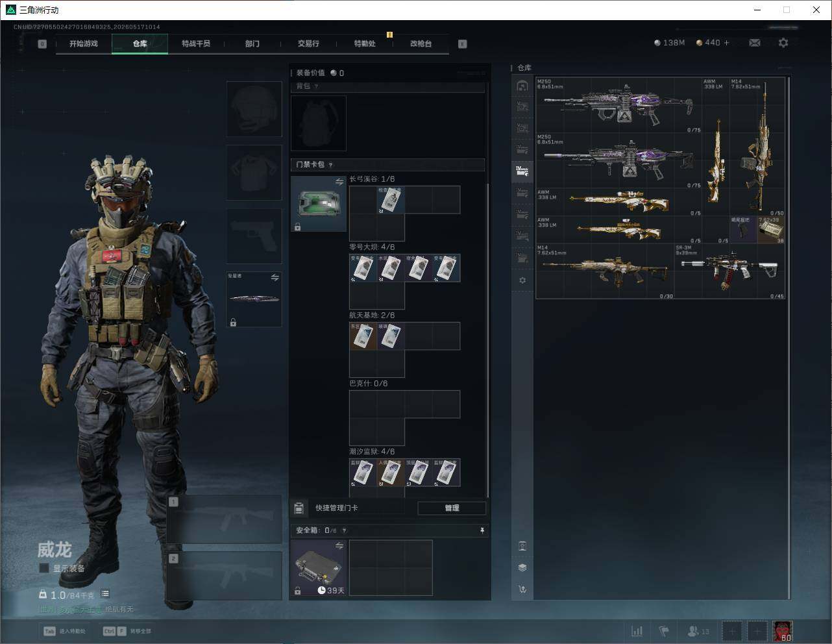The width and height of the screenshot is (832, 644).
Task: Click the 安全箱 case thumbnail showing 39天
Action: click(x=318, y=568)
